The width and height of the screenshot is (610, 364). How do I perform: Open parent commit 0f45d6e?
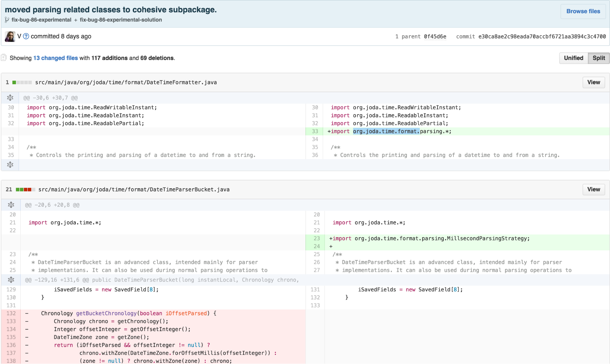(x=435, y=37)
